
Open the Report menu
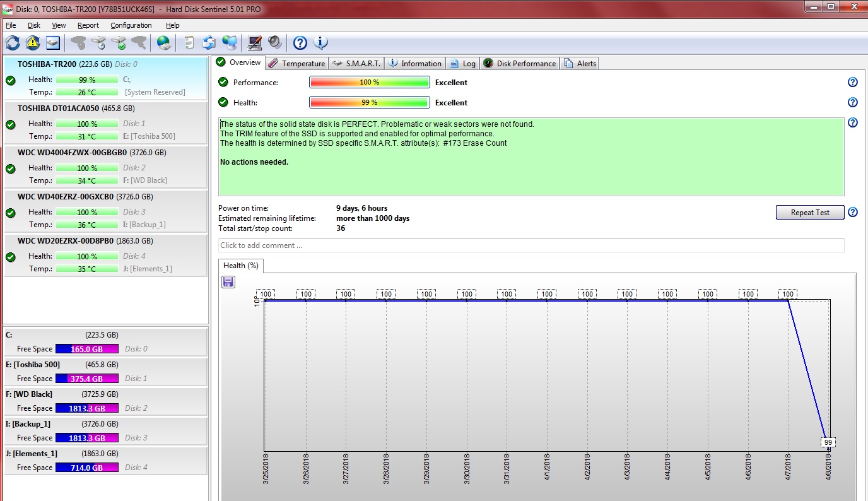(88, 25)
